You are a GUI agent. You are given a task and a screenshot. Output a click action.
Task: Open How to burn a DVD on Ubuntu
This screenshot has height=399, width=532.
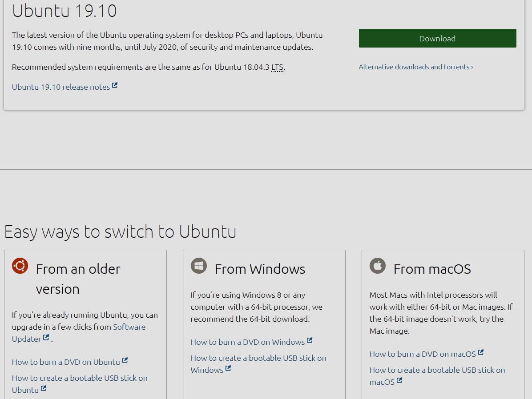coord(66,362)
